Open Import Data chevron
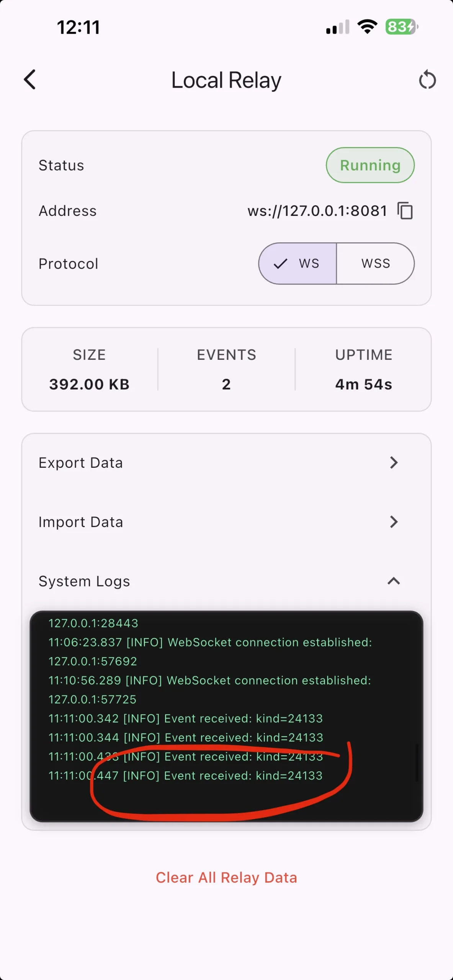Screen dimensions: 453x980 (394, 522)
